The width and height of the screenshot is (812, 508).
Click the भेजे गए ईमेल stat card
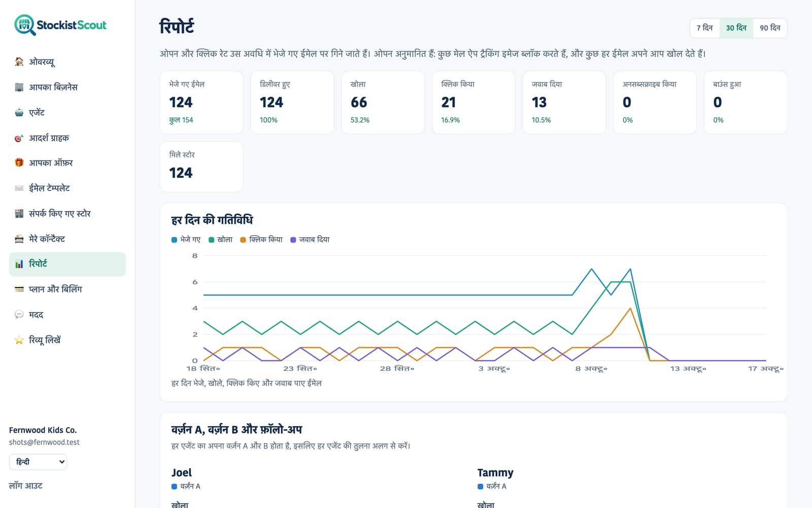tap(201, 102)
